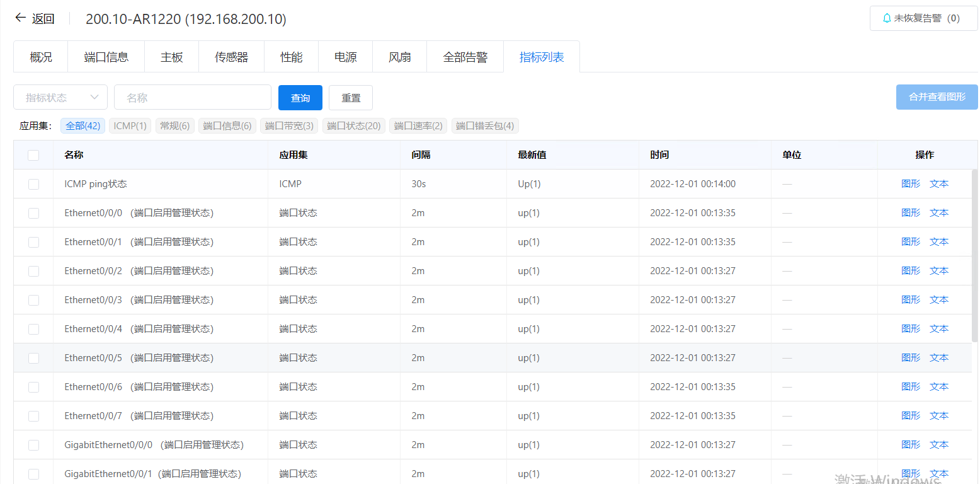980x484 pixels.
Task: Check the Ethernet0/0/2 row checkbox
Action: [x=33, y=271]
